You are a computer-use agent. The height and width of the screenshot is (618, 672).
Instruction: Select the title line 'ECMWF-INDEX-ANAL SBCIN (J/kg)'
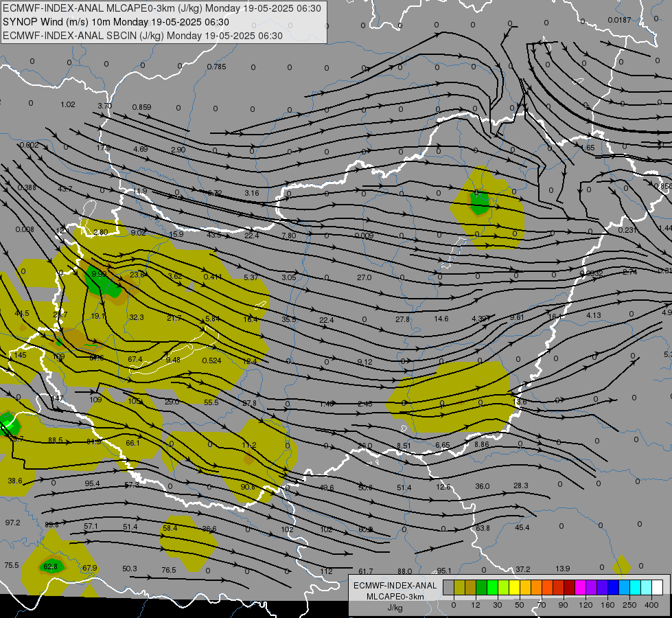point(83,36)
